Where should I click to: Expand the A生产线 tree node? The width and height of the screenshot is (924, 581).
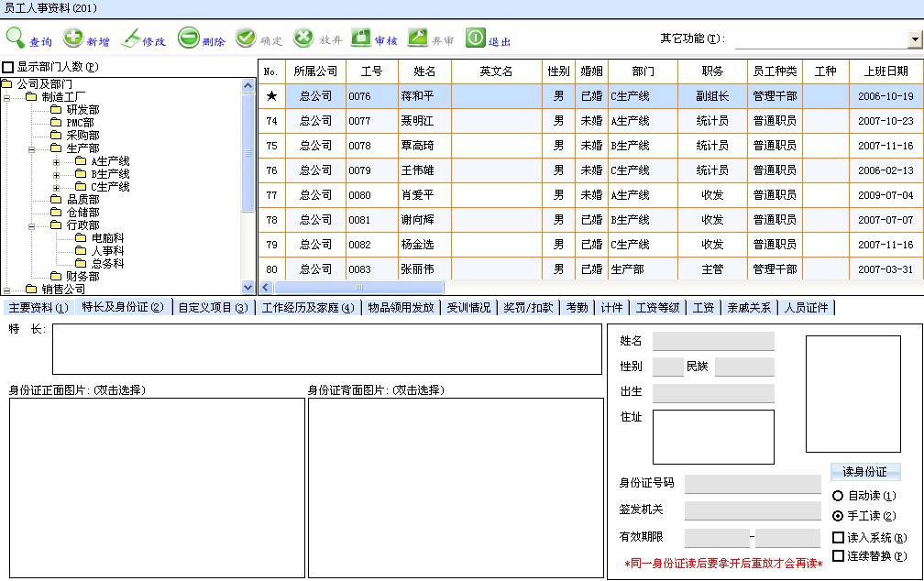pos(57,162)
